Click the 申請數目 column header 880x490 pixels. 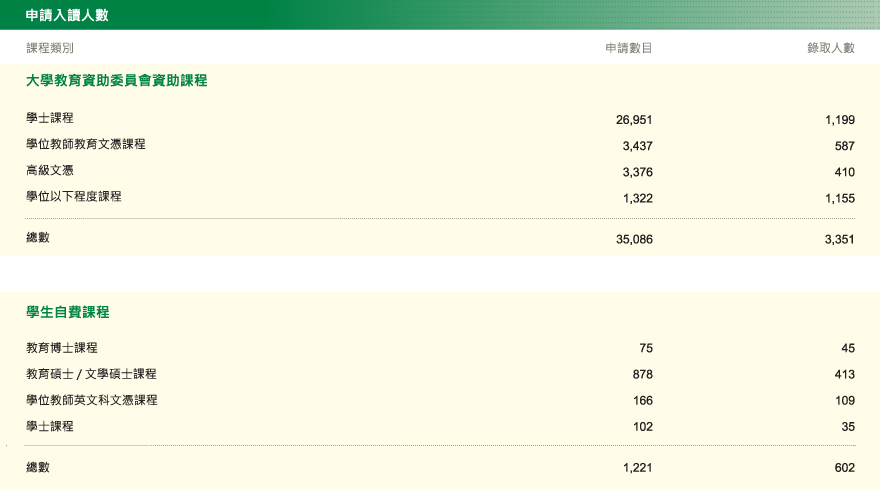[629, 48]
